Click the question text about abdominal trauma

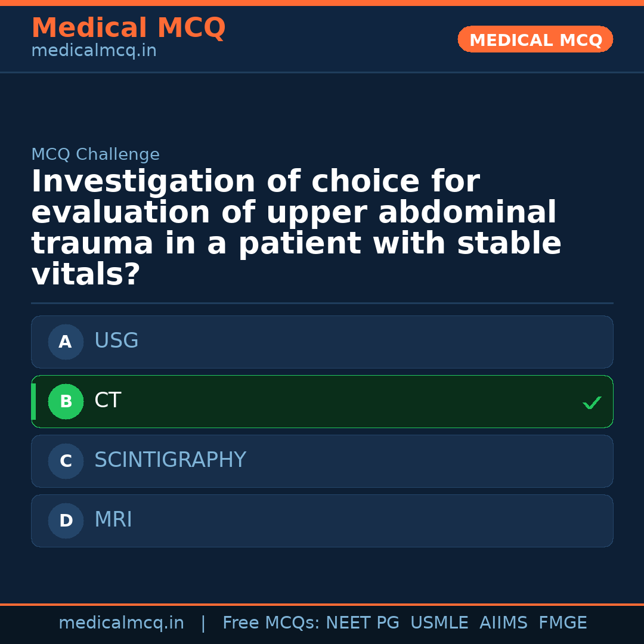(x=296, y=228)
